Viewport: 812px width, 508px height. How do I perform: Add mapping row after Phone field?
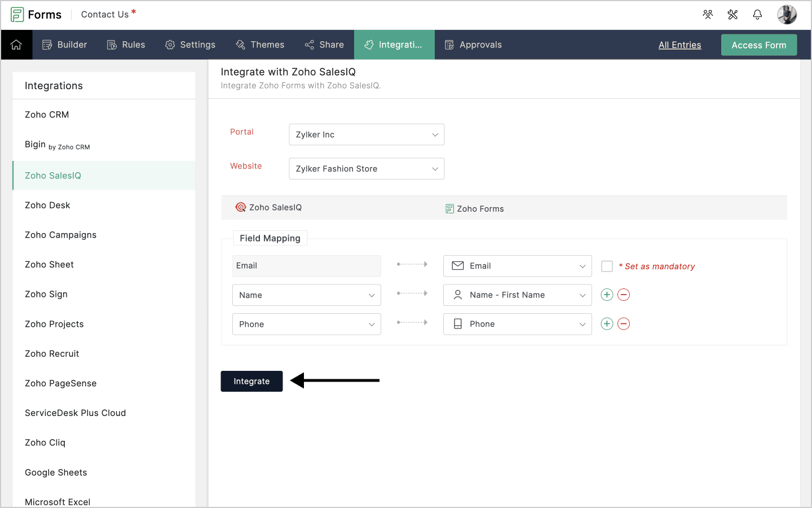[x=607, y=324]
